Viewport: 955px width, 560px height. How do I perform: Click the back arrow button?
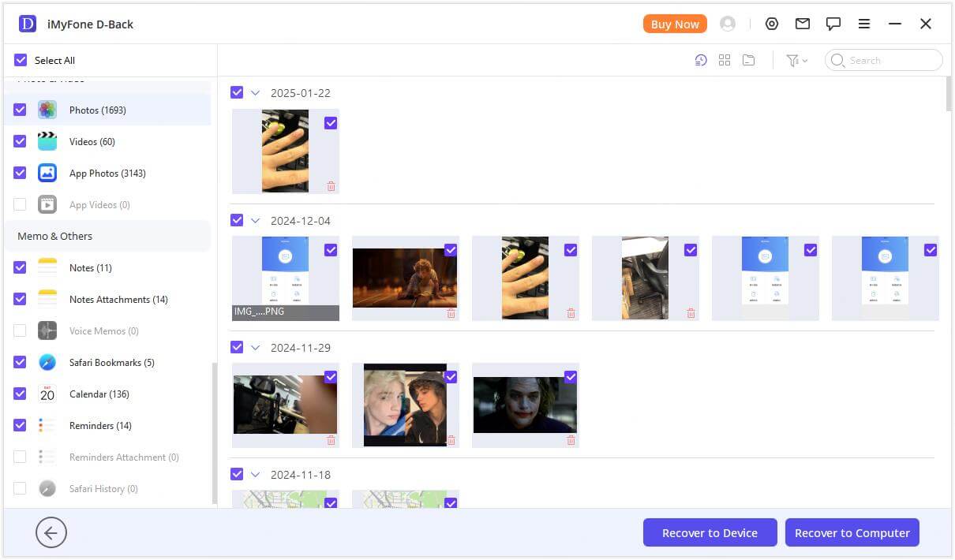click(x=51, y=533)
